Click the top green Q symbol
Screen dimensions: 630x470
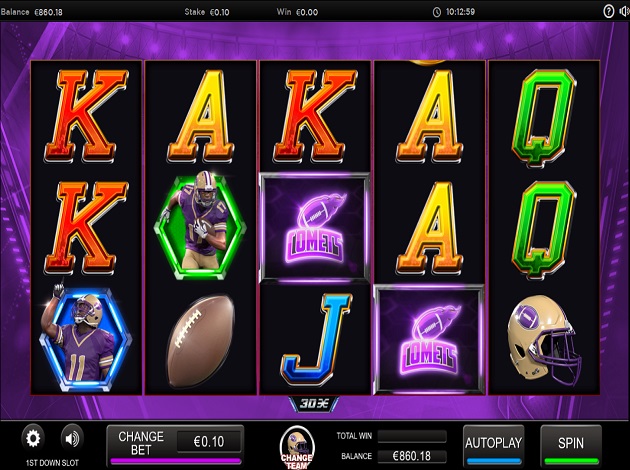click(x=544, y=117)
